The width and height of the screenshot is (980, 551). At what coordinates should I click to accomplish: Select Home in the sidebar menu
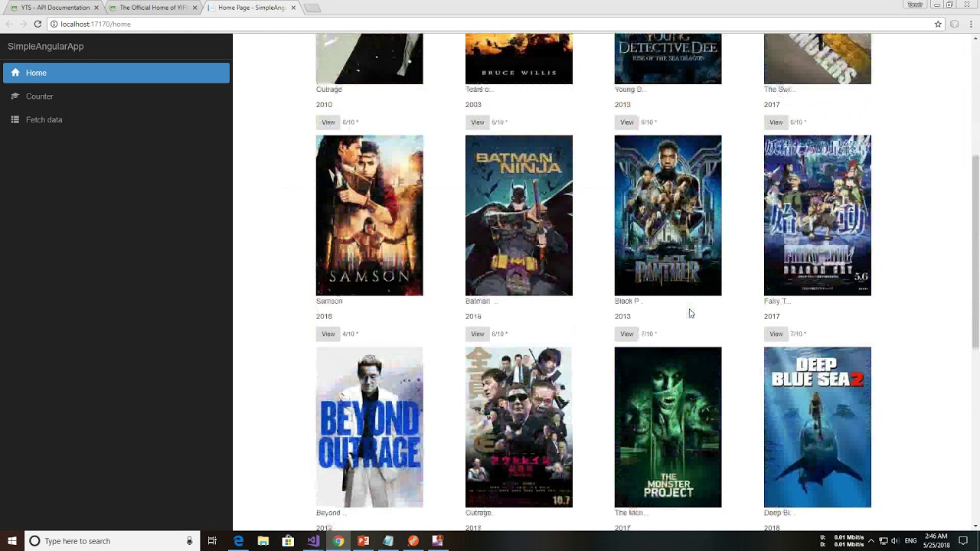tap(116, 73)
